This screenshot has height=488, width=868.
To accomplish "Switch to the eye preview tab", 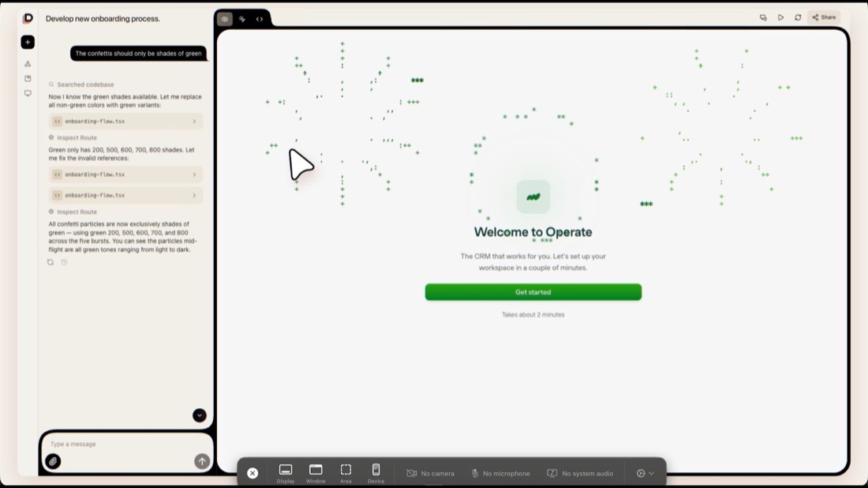I will [225, 19].
